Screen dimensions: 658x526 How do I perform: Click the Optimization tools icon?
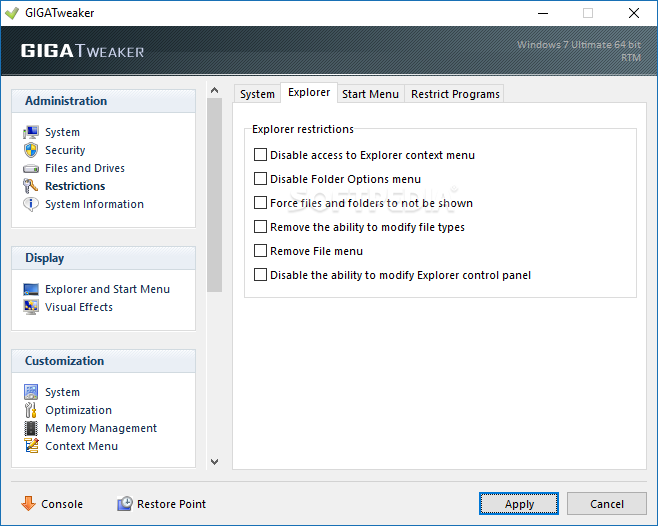pos(31,410)
